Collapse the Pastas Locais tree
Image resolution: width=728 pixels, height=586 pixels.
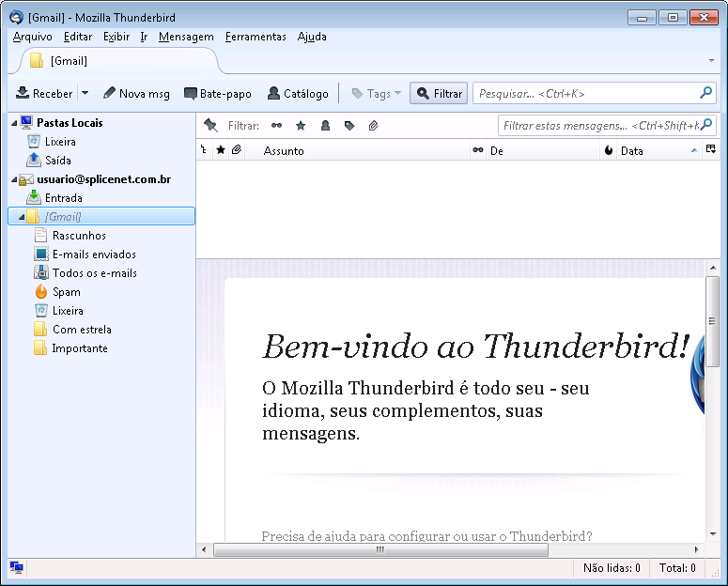(14, 123)
